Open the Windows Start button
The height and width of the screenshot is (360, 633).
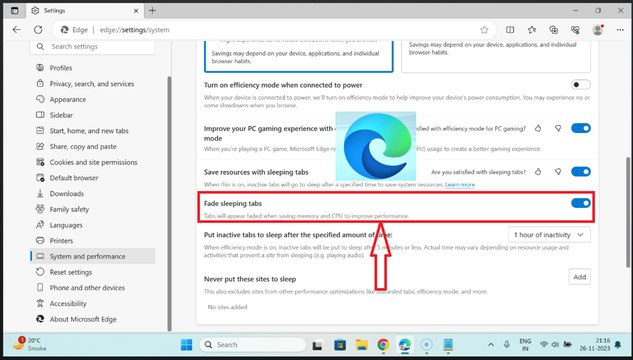click(187, 345)
